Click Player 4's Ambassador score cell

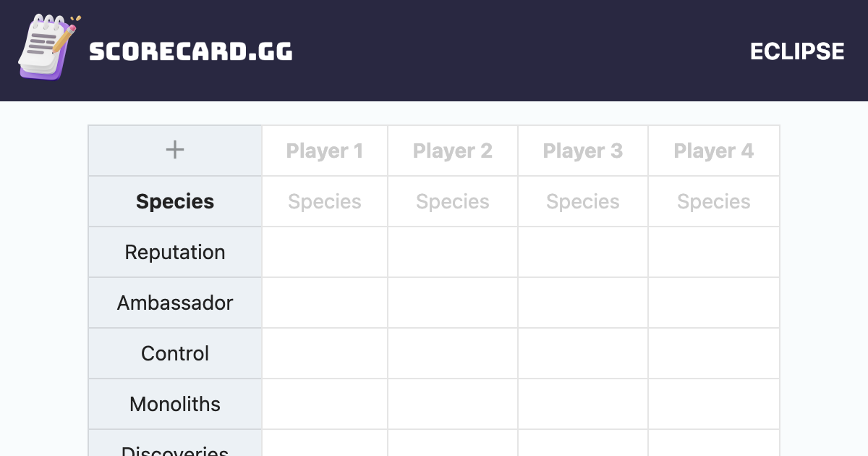pos(714,303)
